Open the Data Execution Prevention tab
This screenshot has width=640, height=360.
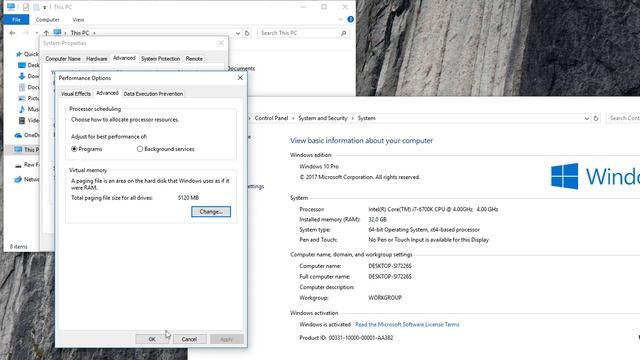click(153, 93)
